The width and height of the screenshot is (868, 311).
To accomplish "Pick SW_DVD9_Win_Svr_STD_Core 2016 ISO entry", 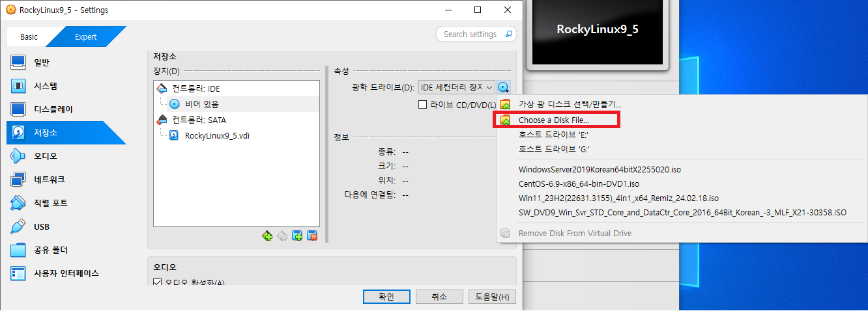I will [682, 213].
